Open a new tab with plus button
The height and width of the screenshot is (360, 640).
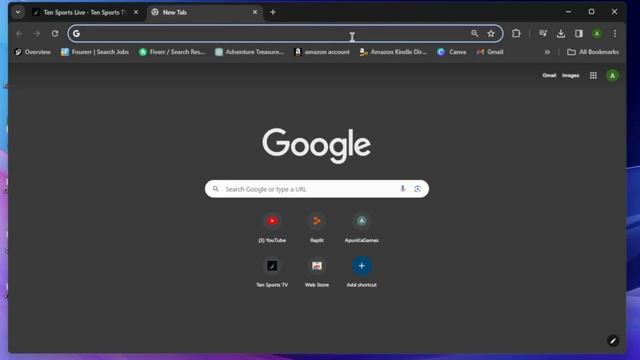(x=273, y=12)
